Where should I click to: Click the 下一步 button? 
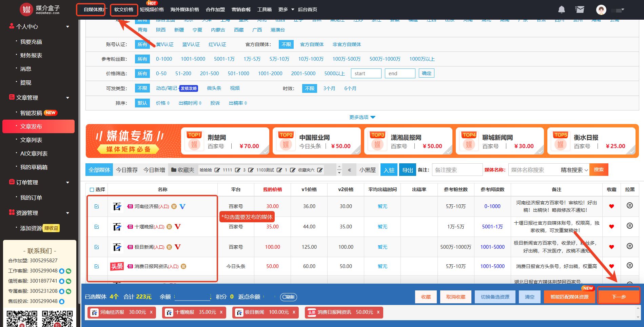pos(618,297)
